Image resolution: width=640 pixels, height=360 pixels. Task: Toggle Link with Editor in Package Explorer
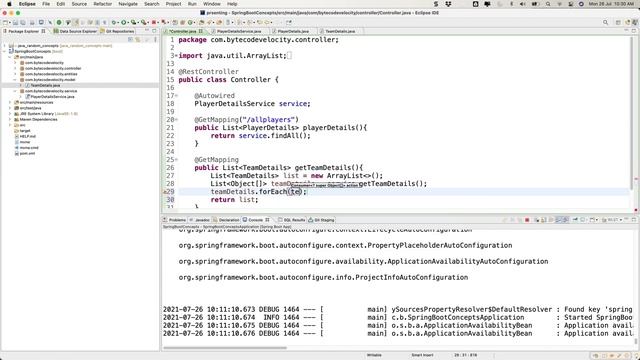(x=138, y=40)
